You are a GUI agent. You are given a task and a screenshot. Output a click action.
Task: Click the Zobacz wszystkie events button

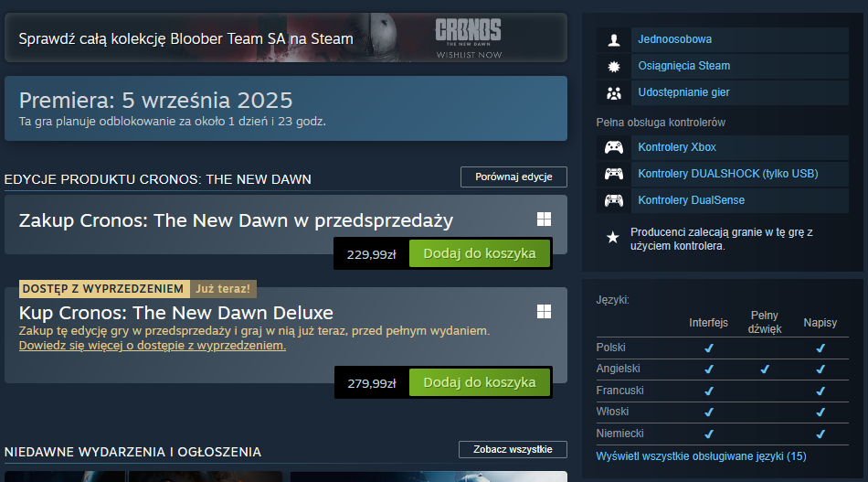tap(513, 449)
